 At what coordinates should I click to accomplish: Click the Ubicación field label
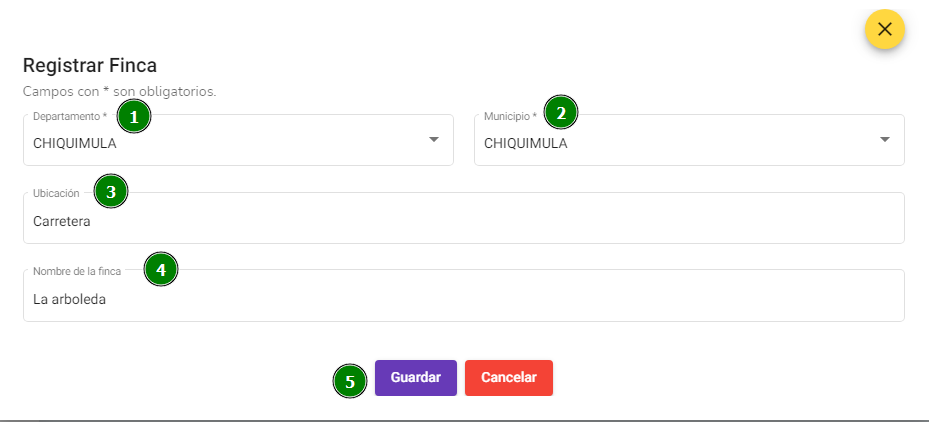pyautogui.click(x=56, y=193)
